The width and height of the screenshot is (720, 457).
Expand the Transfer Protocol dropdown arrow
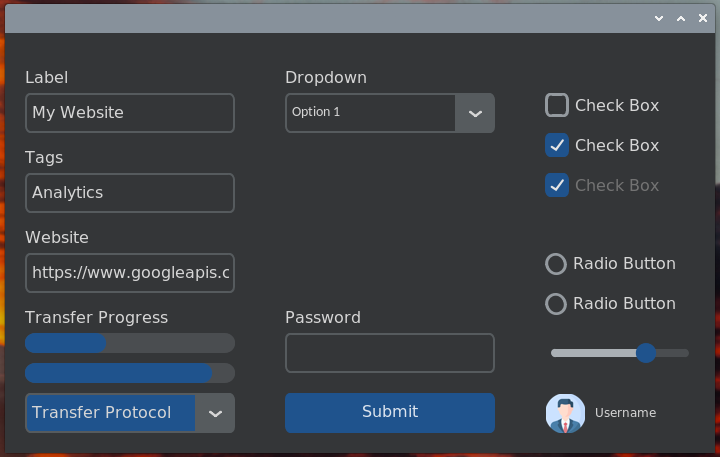215,413
